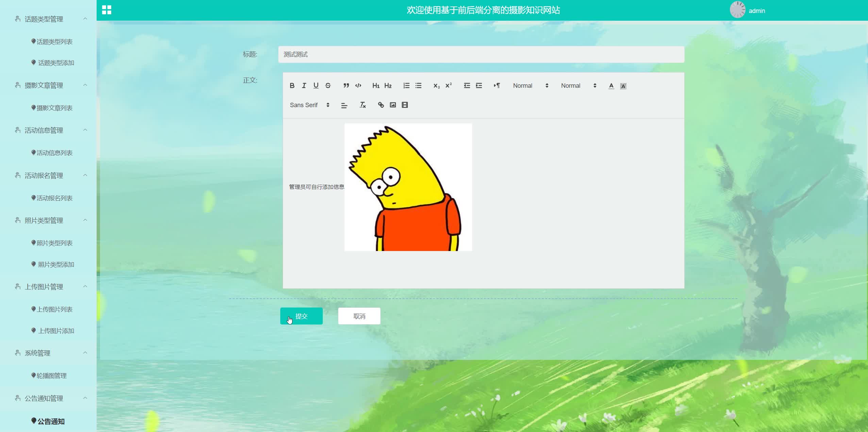
Task: Clear text formatting in editor
Action: click(363, 105)
